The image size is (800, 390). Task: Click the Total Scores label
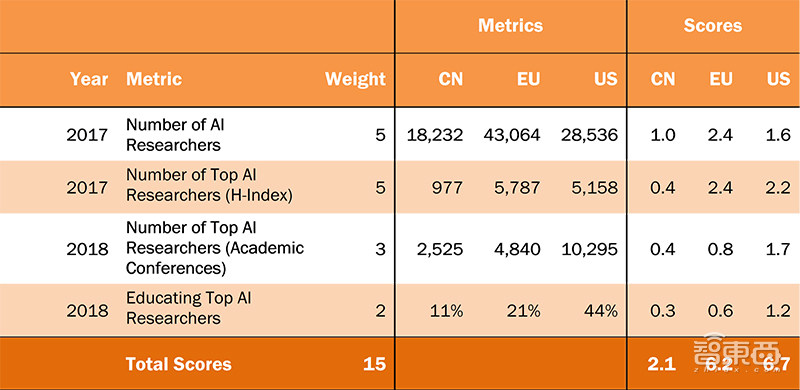click(x=179, y=364)
